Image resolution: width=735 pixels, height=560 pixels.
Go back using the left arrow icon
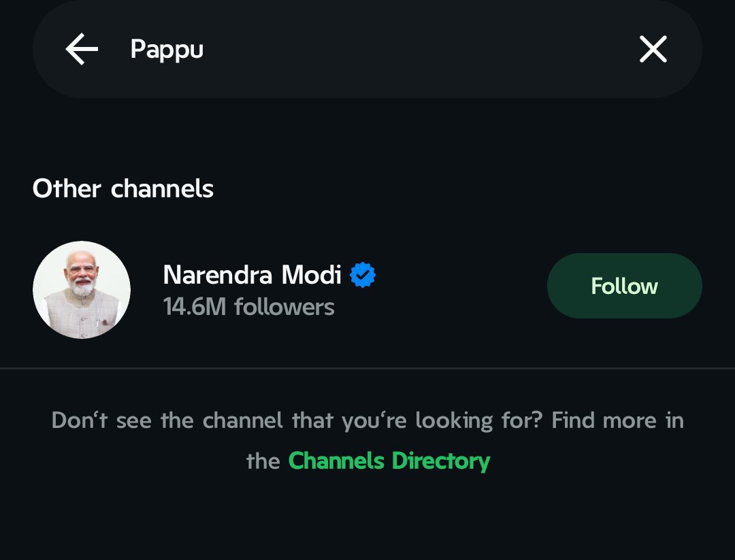(82, 49)
